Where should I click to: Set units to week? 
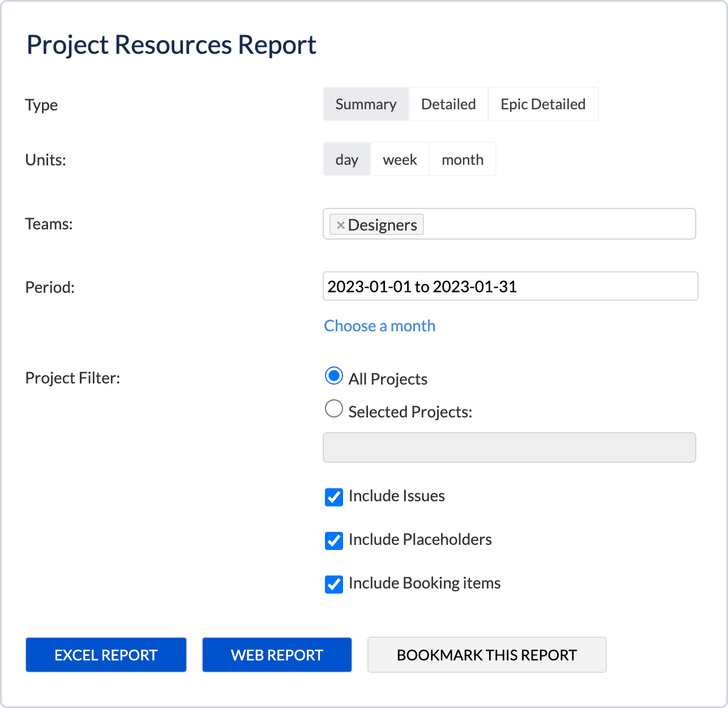pyautogui.click(x=400, y=160)
